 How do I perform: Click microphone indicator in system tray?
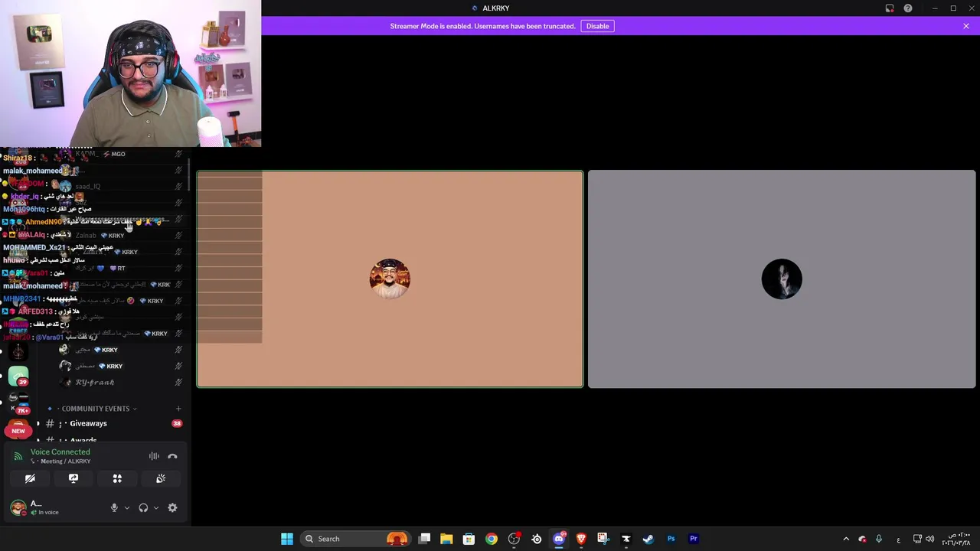click(x=879, y=539)
